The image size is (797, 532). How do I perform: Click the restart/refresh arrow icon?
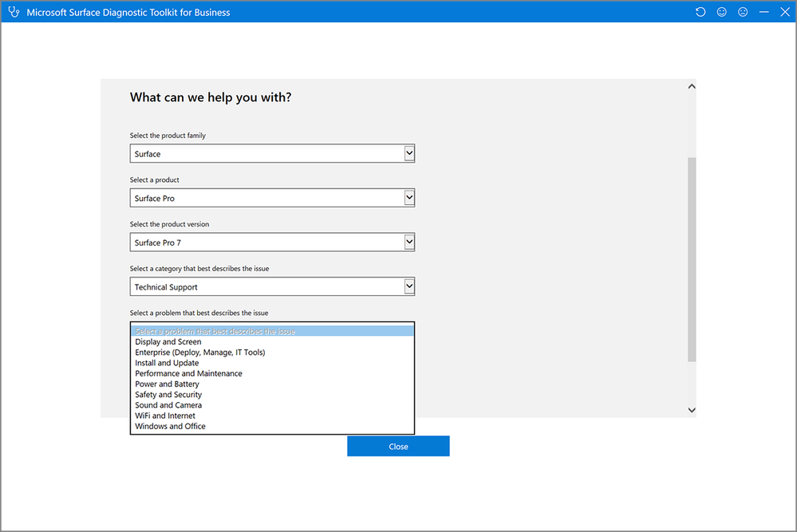click(700, 12)
